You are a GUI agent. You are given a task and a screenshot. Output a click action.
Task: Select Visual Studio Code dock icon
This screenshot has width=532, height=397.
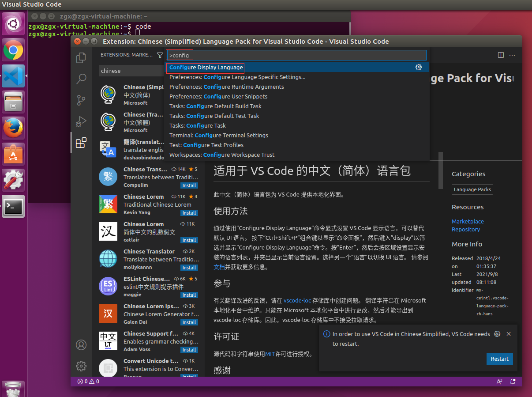click(13, 76)
